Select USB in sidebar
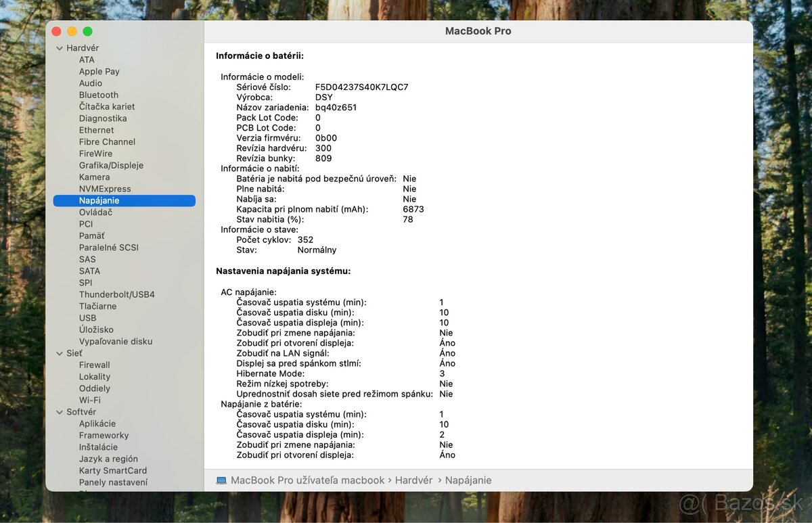The height and width of the screenshot is (523, 812). pyautogui.click(x=87, y=318)
